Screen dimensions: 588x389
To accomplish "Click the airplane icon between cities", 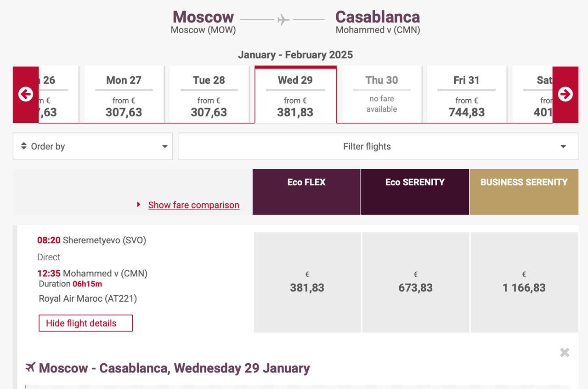I will tap(283, 20).
